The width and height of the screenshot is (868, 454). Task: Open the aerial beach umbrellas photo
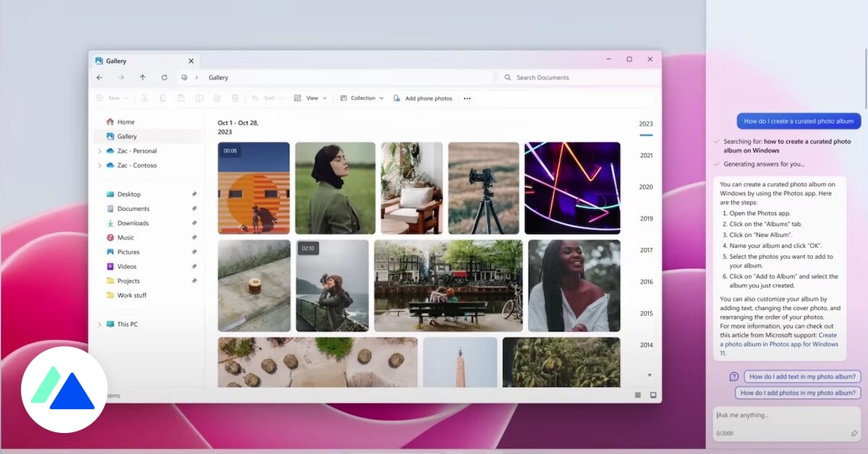(x=318, y=362)
